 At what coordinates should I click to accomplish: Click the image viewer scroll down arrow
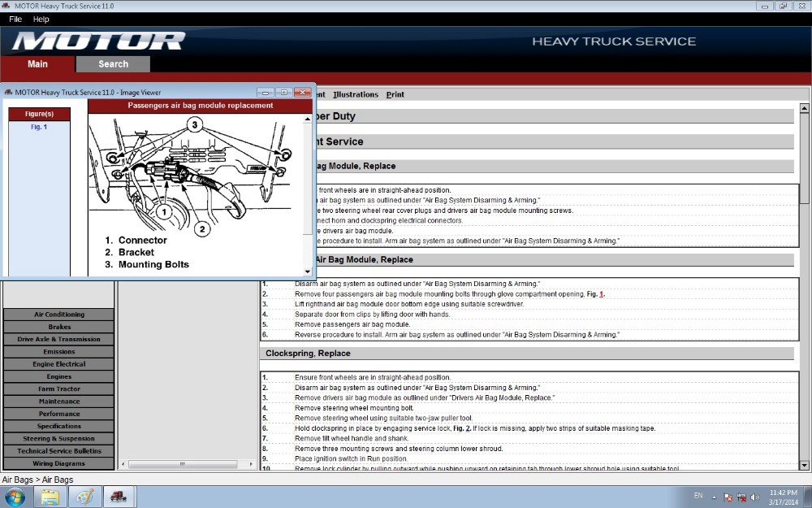pyautogui.click(x=308, y=271)
